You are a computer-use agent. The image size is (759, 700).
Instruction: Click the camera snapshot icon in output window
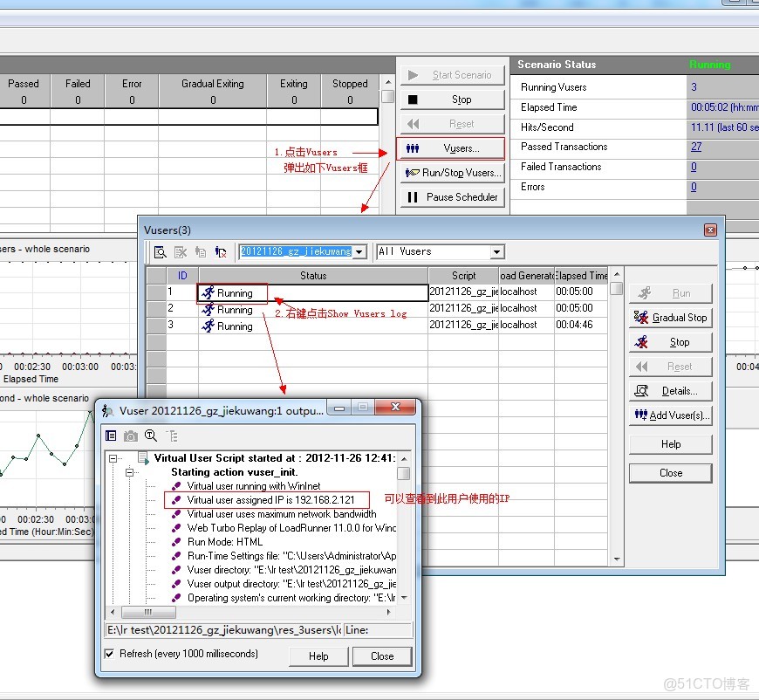[130, 436]
